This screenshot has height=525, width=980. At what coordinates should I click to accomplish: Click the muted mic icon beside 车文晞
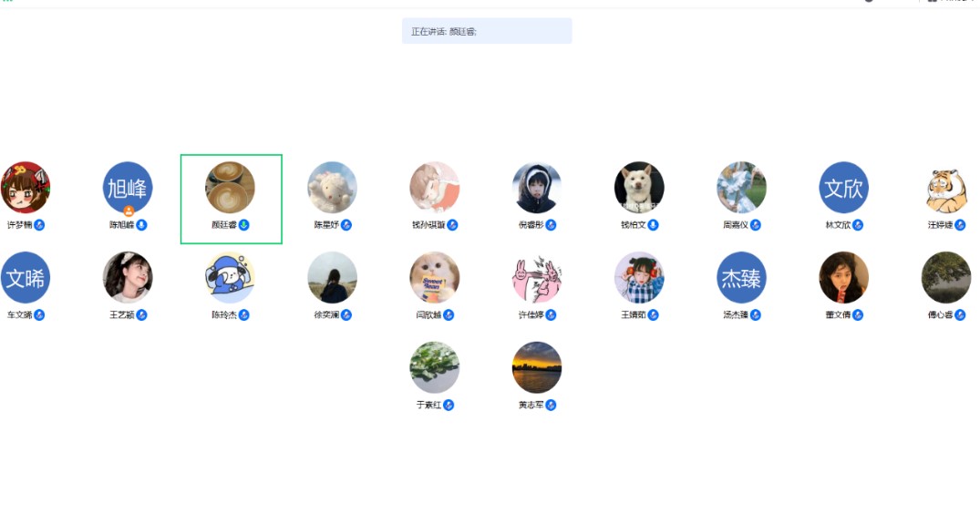coord(39,315)
